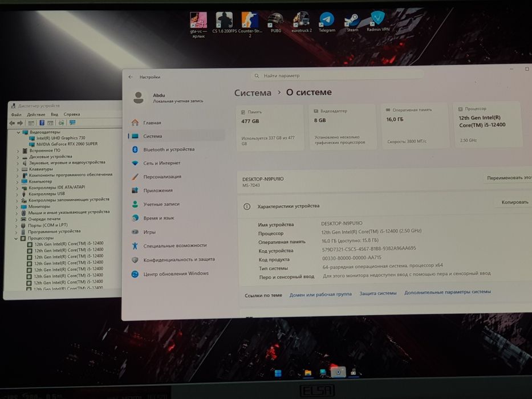Select NVIDIA GeForce RTX 2060 SUPER device
The height and width of the screenshot is (399, 532).
click(67, 144)
